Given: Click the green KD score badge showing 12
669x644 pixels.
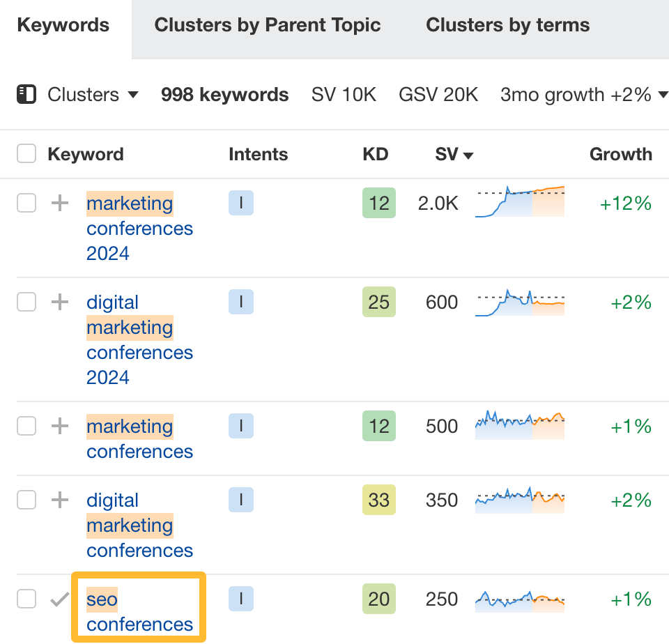Looking at the screenshot, I should (378, 203).
